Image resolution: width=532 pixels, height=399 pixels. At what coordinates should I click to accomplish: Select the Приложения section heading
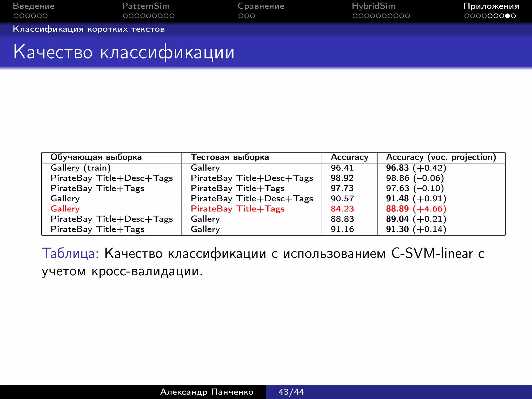(491, 6)
